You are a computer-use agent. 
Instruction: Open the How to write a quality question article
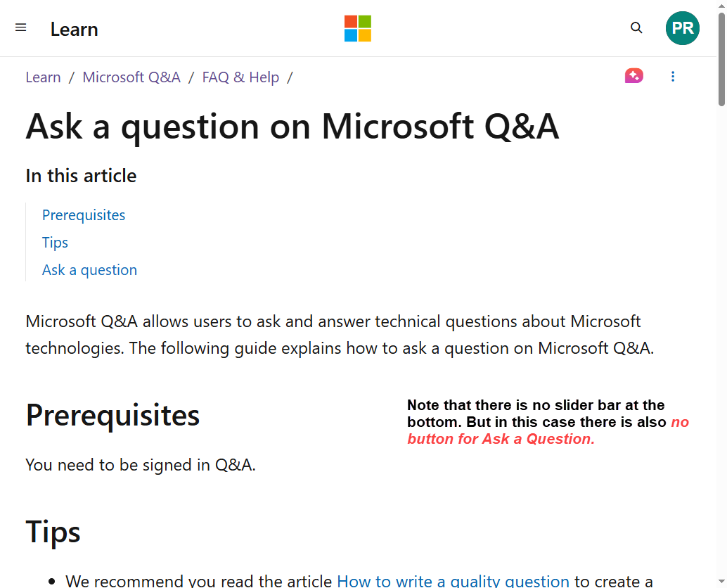[x=453, y=580]
